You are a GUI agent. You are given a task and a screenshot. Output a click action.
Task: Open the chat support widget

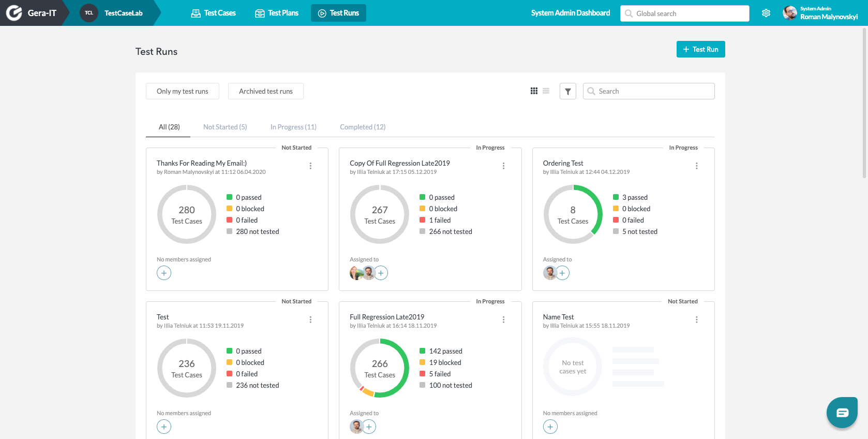coord(842,412)
